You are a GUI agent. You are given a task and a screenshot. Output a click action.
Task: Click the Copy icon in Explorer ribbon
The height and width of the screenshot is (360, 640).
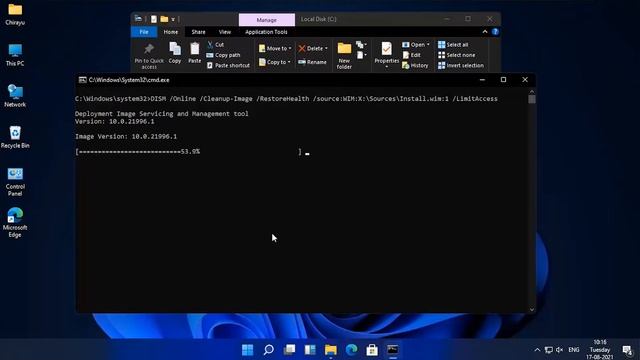point(175,53)
